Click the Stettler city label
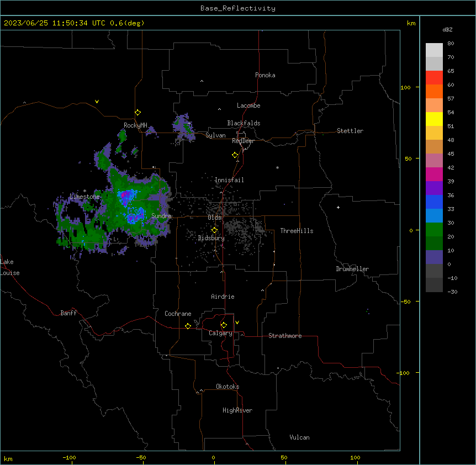476x465 pixels. point(350,131)
